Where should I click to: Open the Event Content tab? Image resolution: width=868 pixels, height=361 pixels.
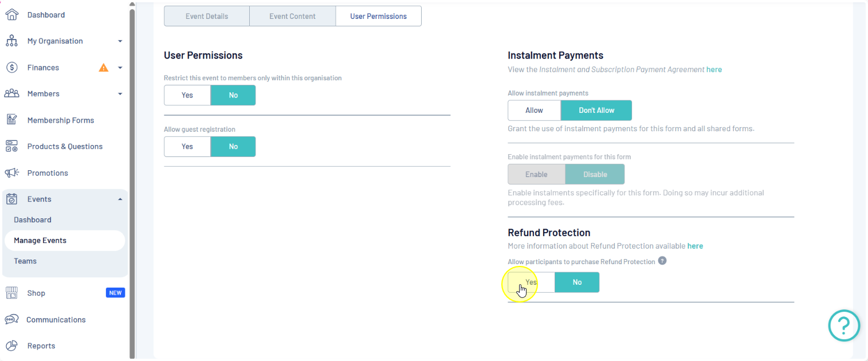[292, 17]
